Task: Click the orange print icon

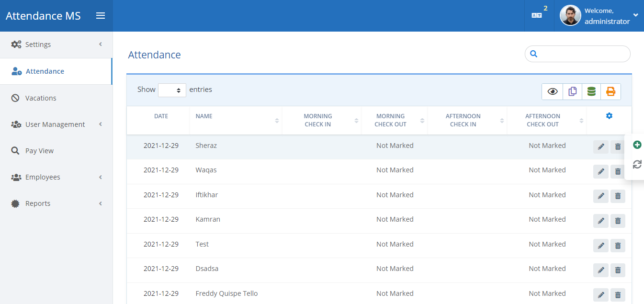Action: coord(610,91)
